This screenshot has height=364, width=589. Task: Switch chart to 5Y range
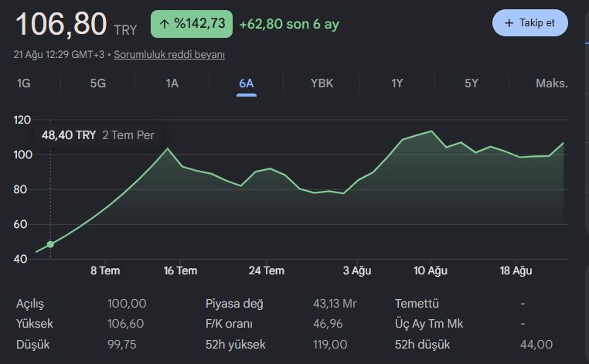pos(472,83)
